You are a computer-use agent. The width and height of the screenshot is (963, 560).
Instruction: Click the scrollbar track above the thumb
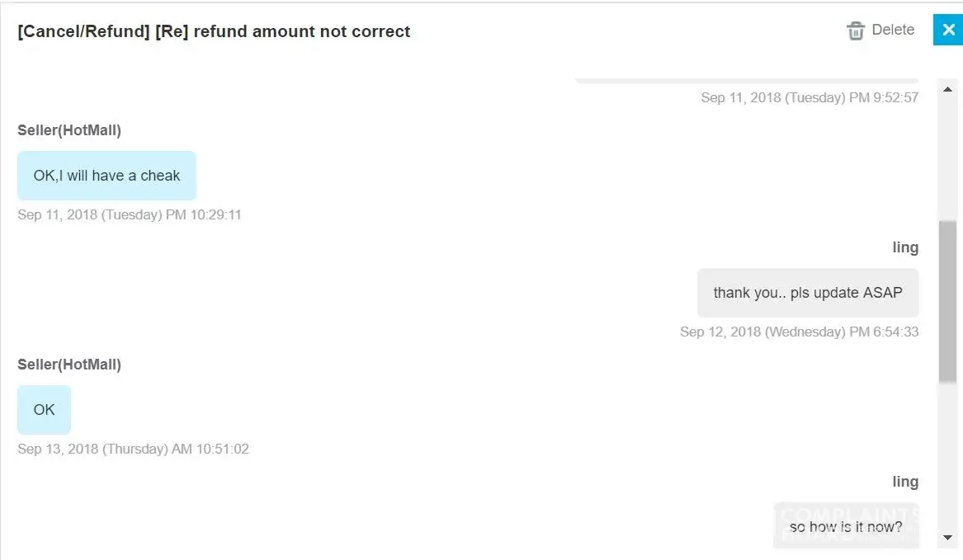[947, 157]
